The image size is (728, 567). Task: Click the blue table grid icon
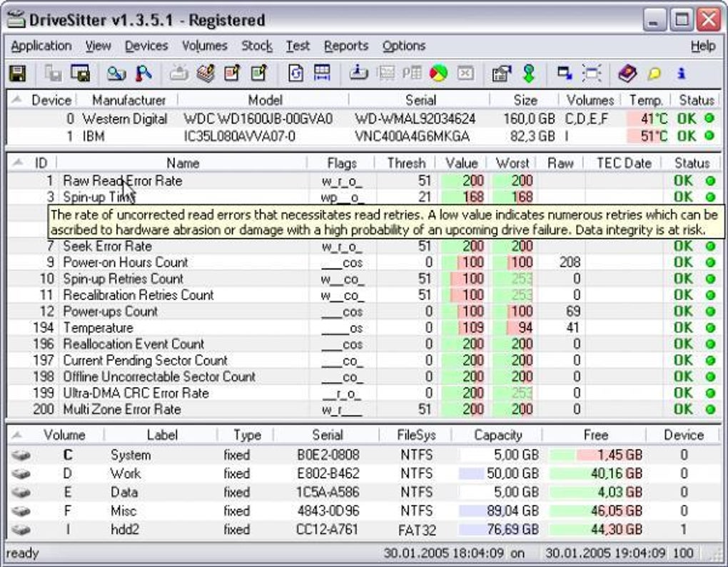point(322,74)
